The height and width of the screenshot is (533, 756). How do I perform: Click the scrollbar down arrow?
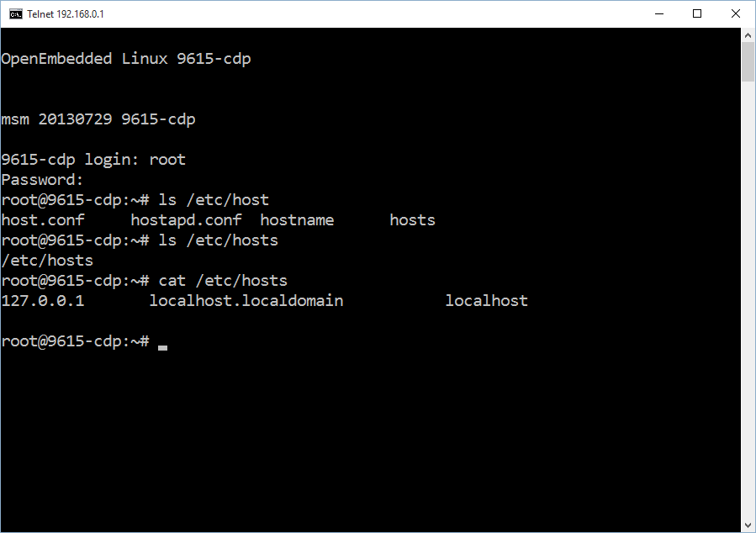(748, 525)
